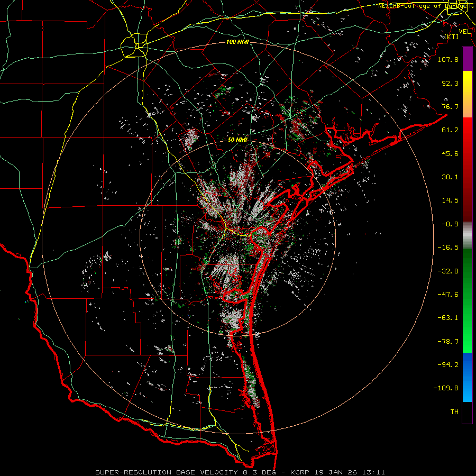Click the TH legend label

454,412
